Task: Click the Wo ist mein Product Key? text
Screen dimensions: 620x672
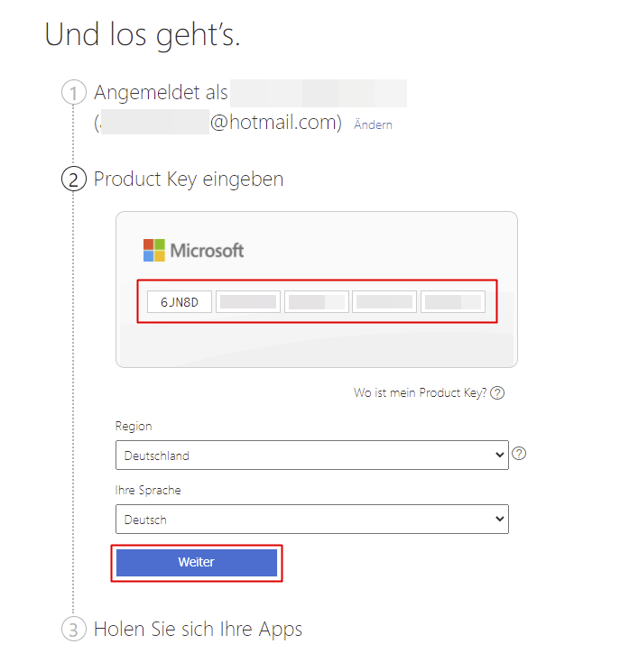Action: coord(420,392)
